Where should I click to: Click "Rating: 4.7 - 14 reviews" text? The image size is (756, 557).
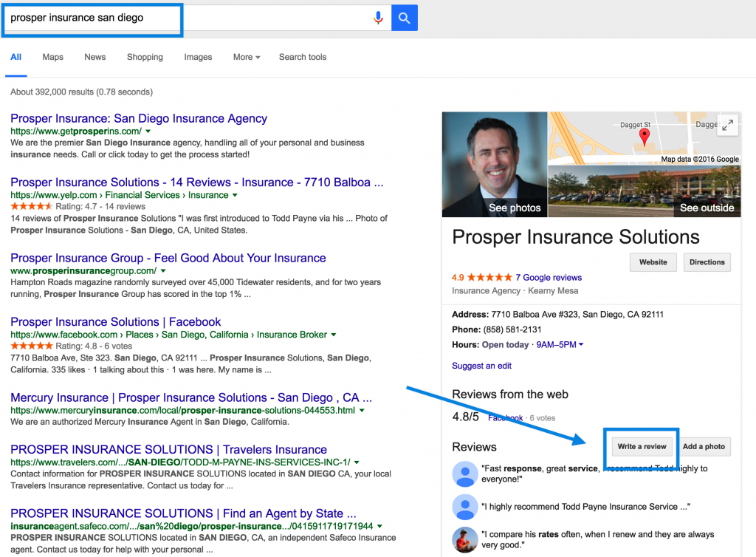(100, 207)
